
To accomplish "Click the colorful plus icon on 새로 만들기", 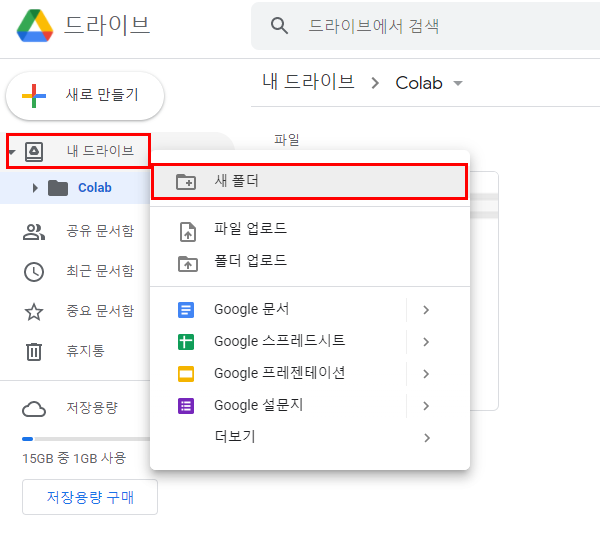I will (34, 96).
